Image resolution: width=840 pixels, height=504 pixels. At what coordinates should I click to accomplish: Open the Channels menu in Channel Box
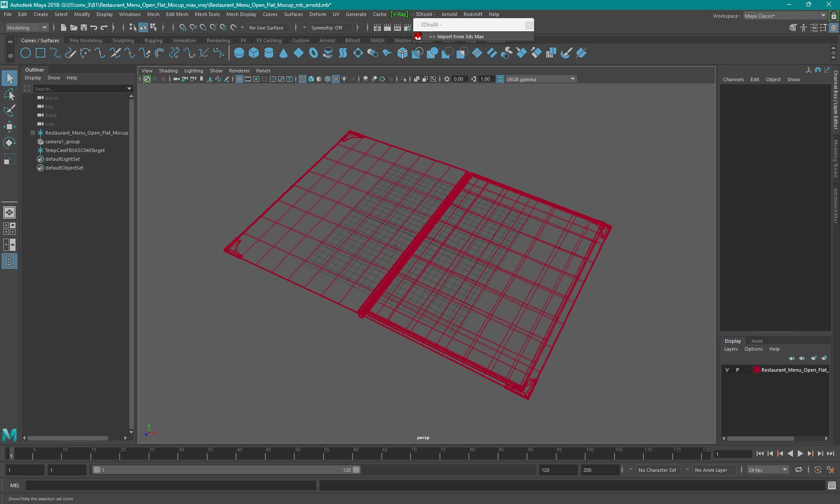734,79
